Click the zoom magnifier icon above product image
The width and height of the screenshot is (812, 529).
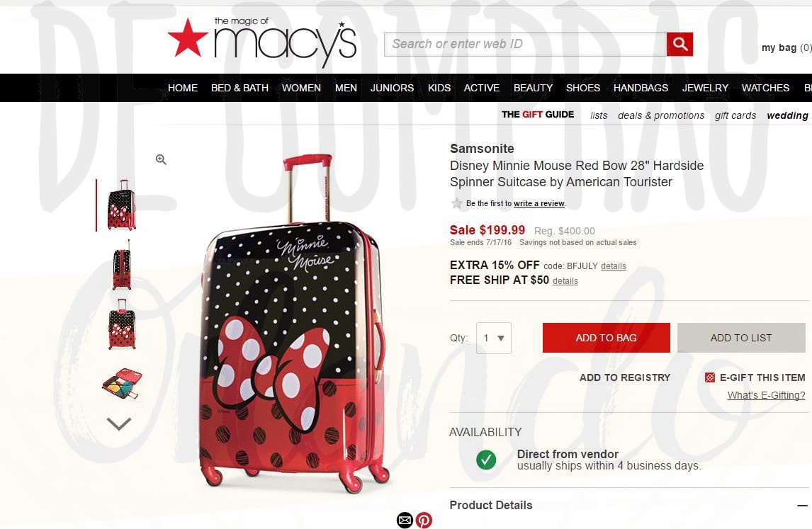161,159
